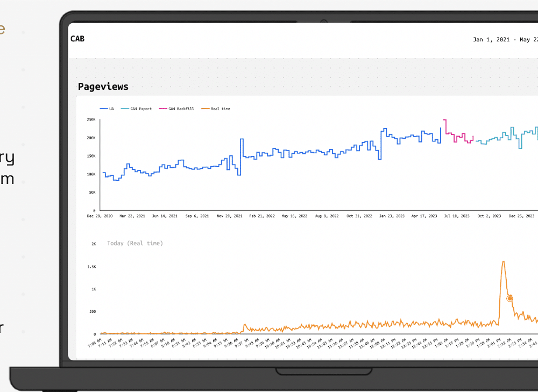Toggle the GA4 Backfill series off
Viewport: 538px width, 392px height.
pos(176,108)
